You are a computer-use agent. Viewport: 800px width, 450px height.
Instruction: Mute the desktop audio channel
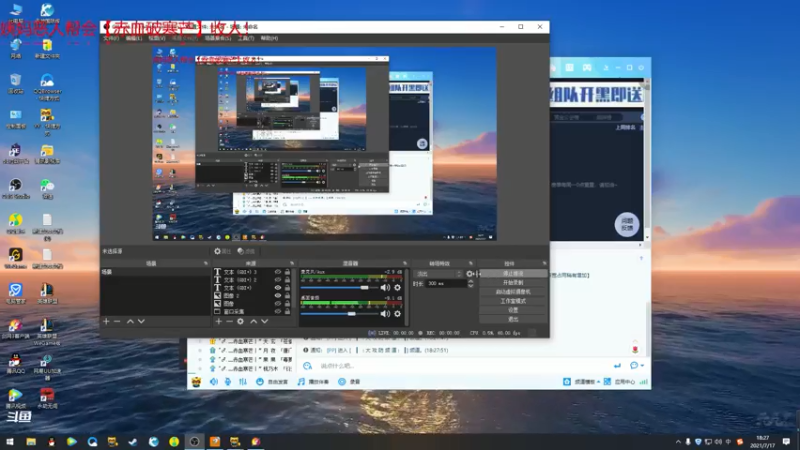[385, 314]
